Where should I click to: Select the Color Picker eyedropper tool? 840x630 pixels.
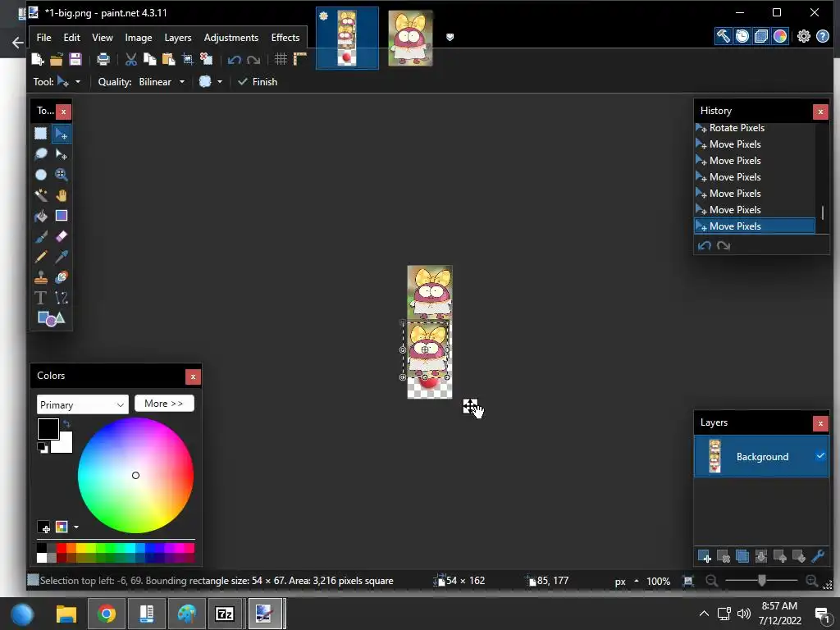point(61,257)
